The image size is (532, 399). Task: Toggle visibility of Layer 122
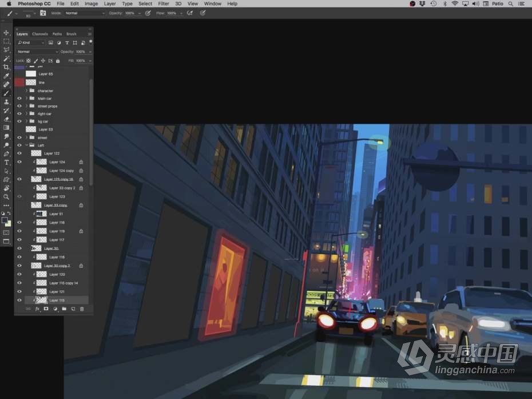pyautogui.click(x=19, y=153)
